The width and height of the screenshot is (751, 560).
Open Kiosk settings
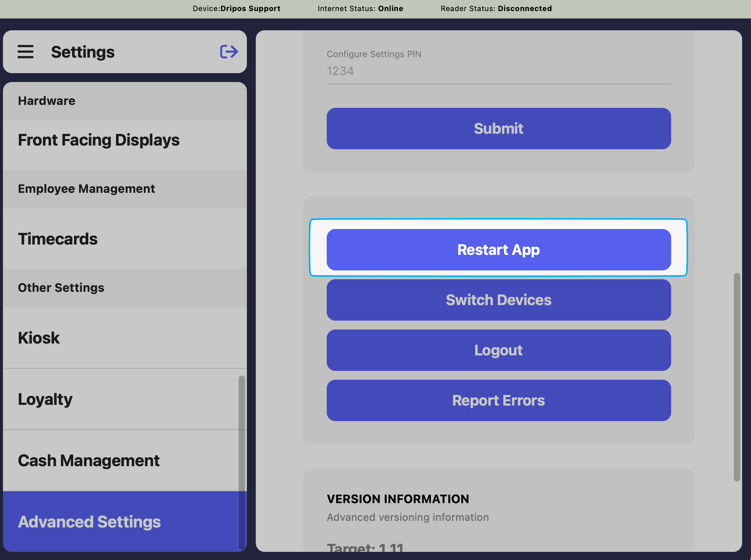tap(39, 338)
